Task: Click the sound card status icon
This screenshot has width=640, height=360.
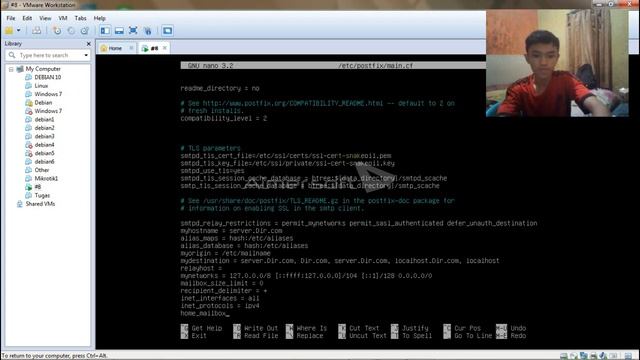Action: click(x=603, y=356)
